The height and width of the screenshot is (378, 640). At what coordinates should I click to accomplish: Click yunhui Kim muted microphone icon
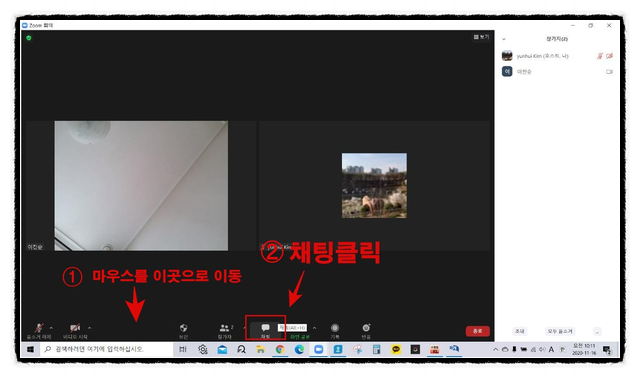click(x=600, y=56)
